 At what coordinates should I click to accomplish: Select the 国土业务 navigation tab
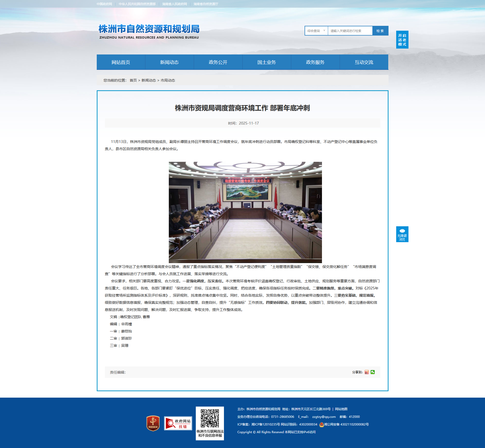[267, 62]
